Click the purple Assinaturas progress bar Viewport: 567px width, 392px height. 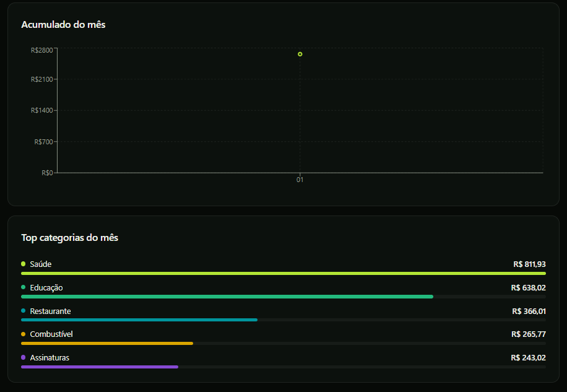pyautogui.click(x=100, y=367)
